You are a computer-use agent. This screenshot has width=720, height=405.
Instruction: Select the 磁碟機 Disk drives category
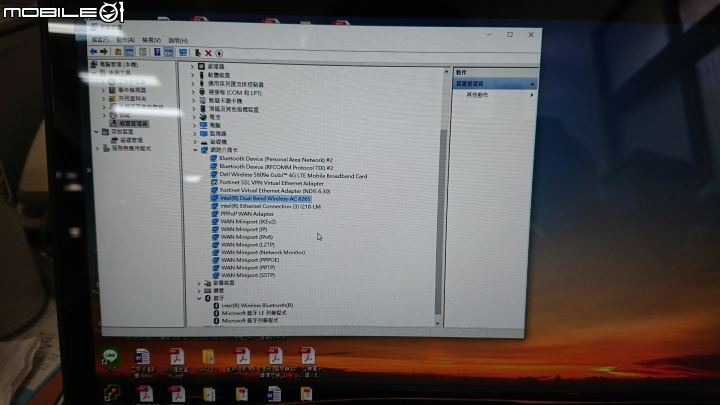[218, 142]
